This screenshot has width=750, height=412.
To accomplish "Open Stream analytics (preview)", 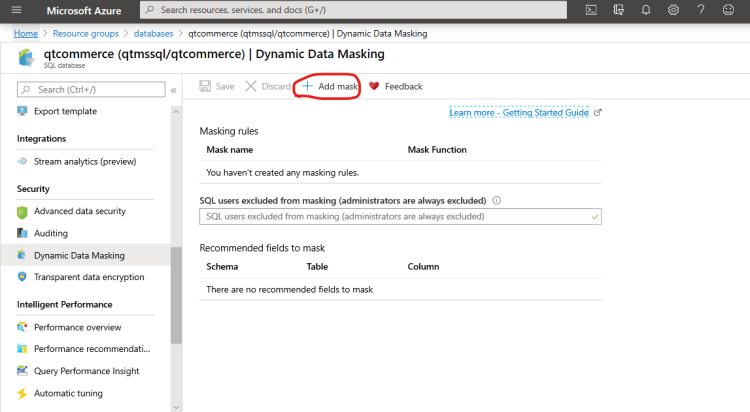I will point(85,161).
